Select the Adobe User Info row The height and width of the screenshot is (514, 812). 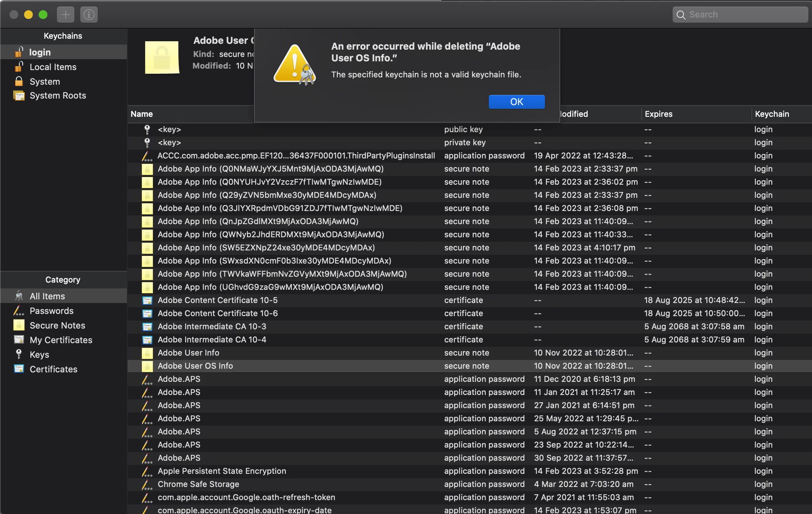coord(188,353)
